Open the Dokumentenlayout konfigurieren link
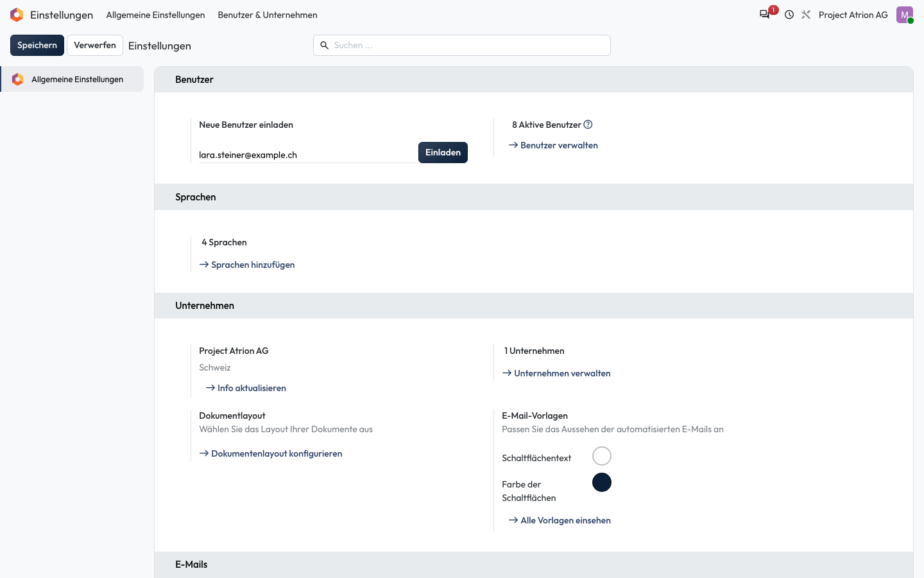Viewport: 924px width, 578px height. pyautogui.click(x=271, y=454)
